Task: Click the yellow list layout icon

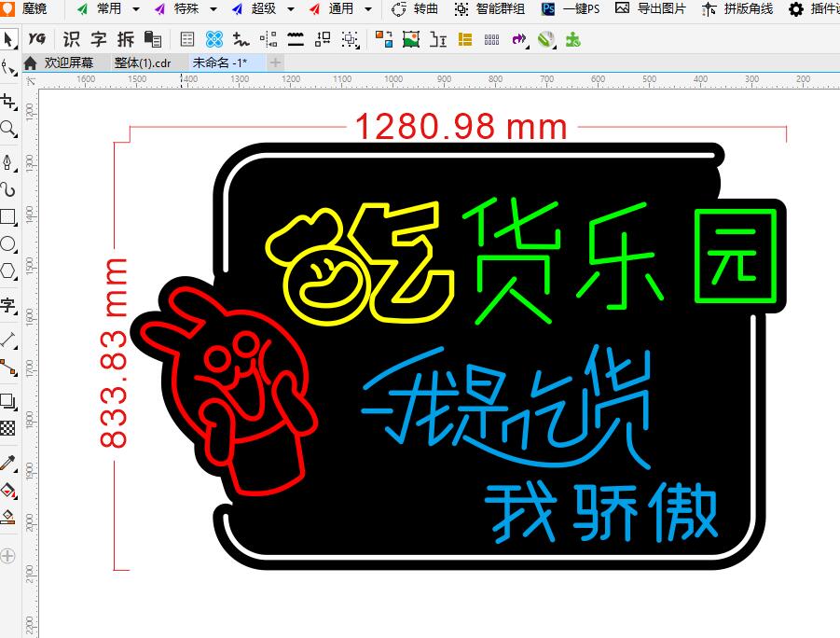Action: 465,39
